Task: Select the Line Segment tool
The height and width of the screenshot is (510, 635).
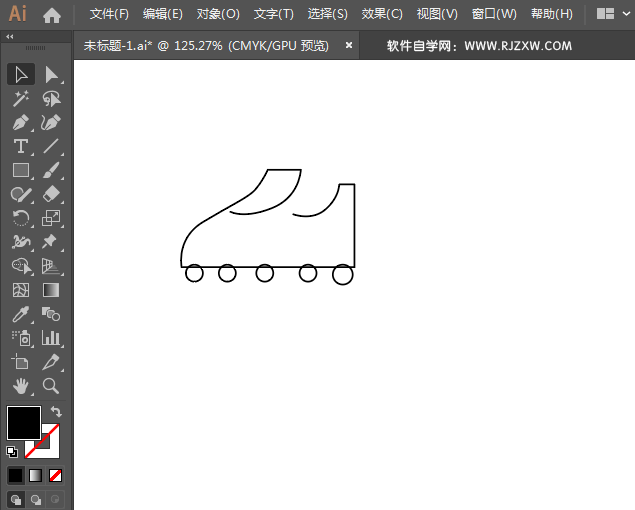Action: click(51, 146)
